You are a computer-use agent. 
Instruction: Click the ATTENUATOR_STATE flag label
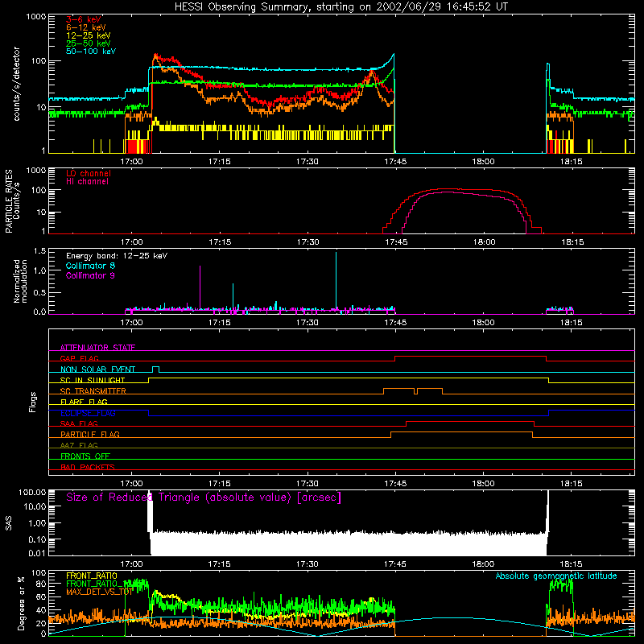point(97,348)
